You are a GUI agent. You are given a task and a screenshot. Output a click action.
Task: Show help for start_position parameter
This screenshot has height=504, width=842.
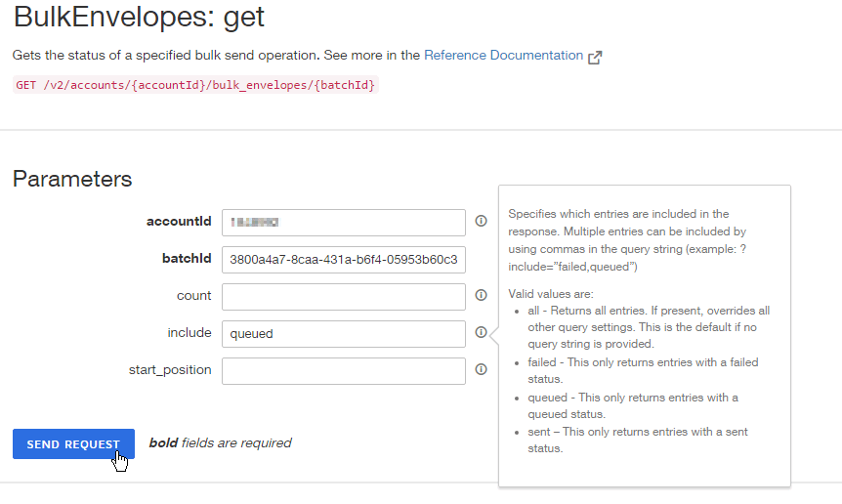(481, 369)
